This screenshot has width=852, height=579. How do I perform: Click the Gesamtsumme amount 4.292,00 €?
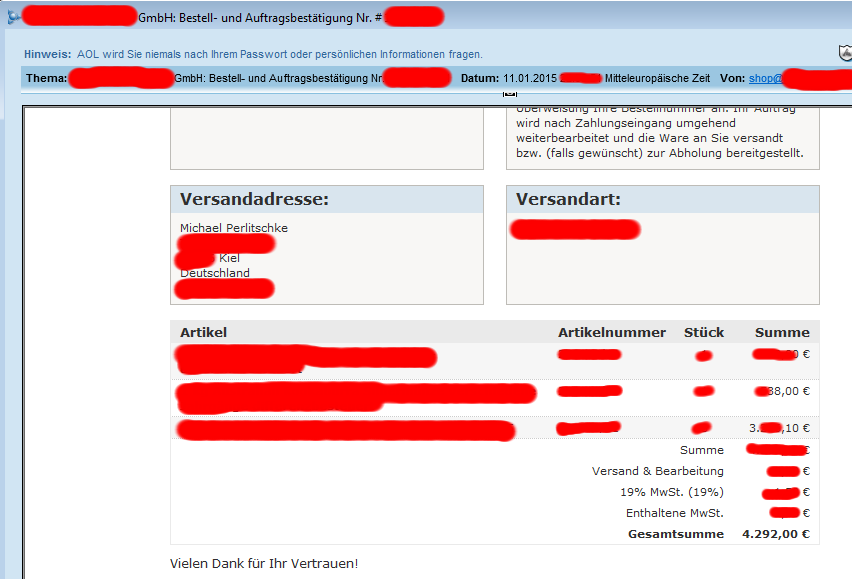776,534
